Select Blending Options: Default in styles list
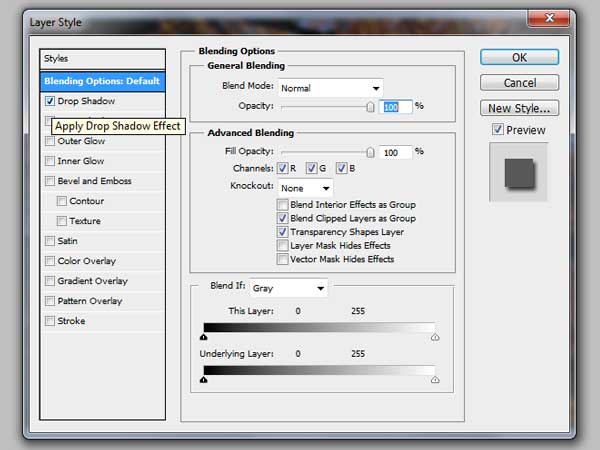The height and width of the screenshot is (450, 600). (x=101, y=81)
